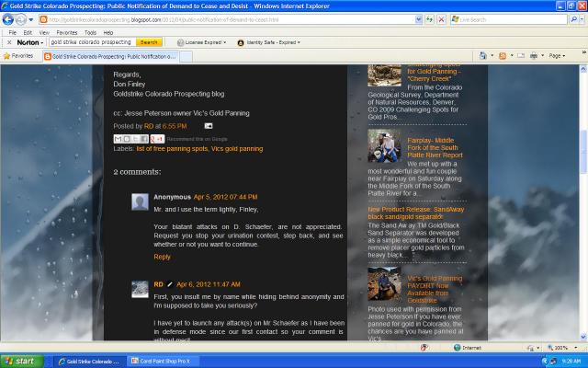
Task: Stop loading with the red X icon
Action: pyautogui.click(x=441, y=19)
